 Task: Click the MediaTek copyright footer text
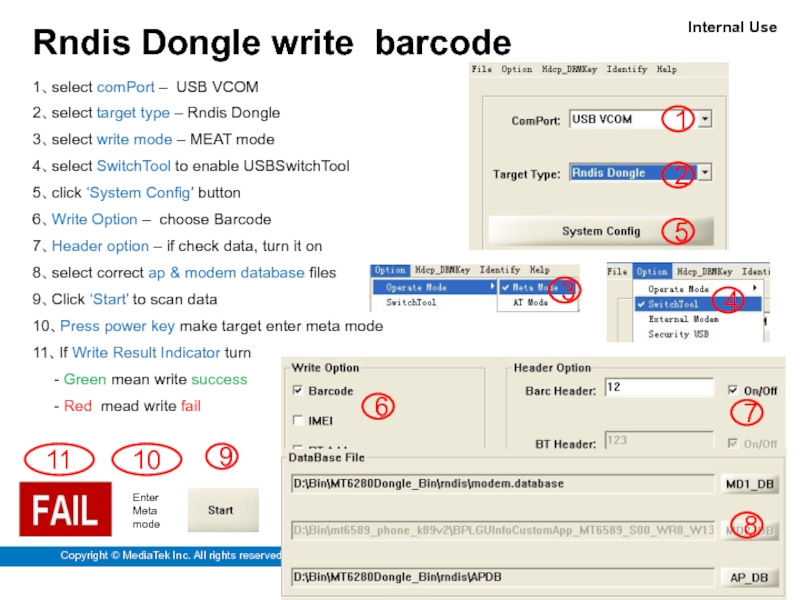[170, 555]
